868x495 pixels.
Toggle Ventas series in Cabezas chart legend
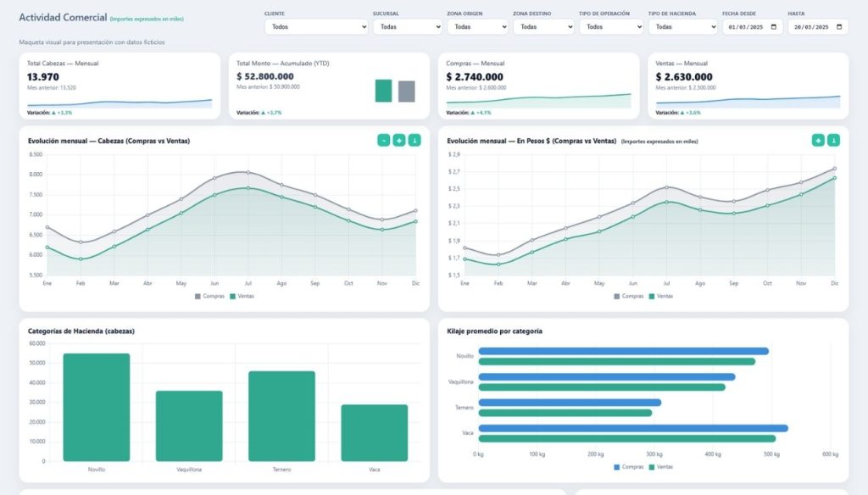241,296
